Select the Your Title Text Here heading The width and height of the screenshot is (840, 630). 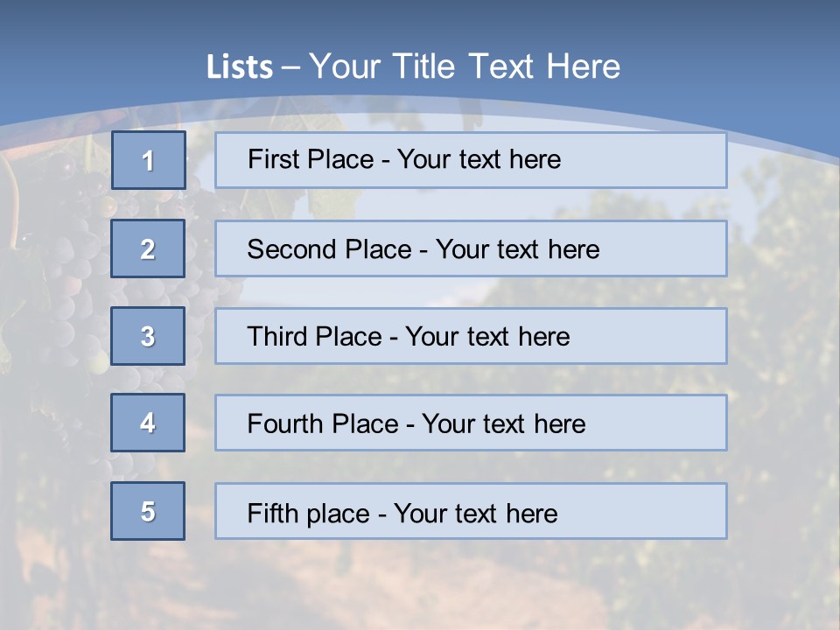tap(465, 66)
